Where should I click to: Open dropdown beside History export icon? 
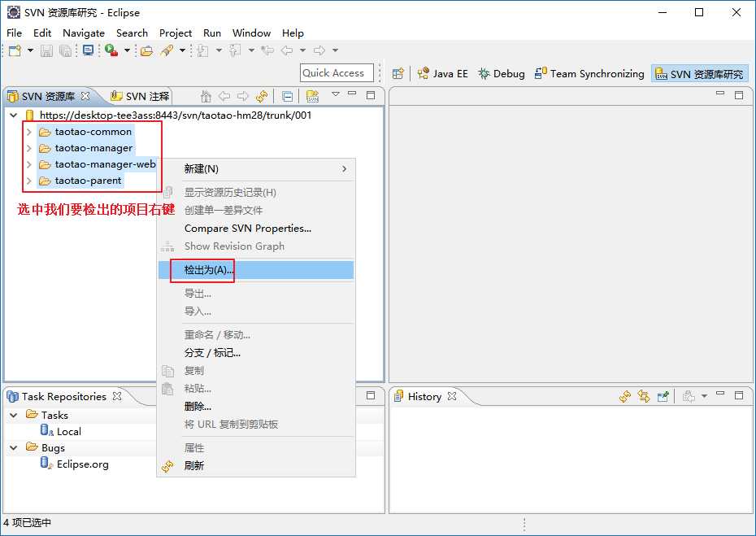coord(704,396)
